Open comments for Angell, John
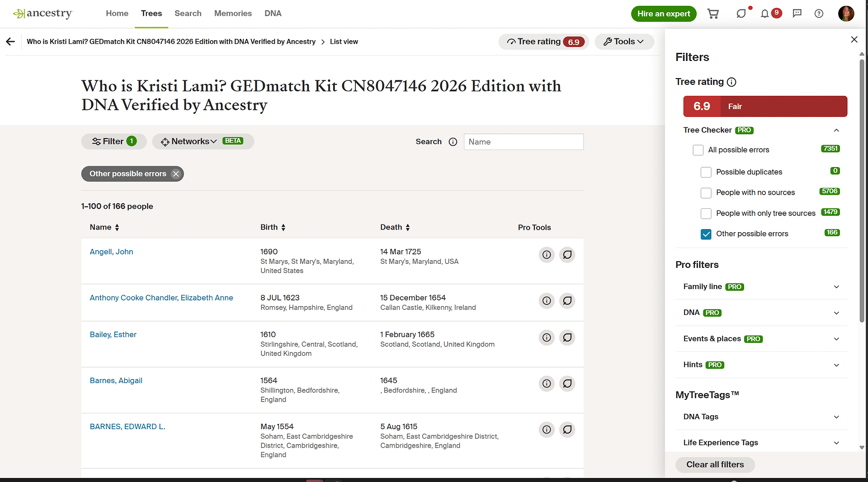 (x=567, y=255)
